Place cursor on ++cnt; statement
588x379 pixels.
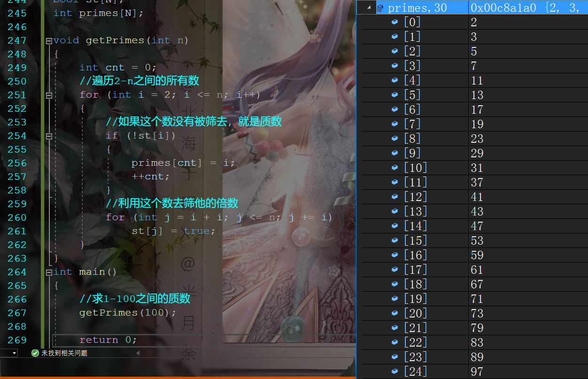click(151, 177)
